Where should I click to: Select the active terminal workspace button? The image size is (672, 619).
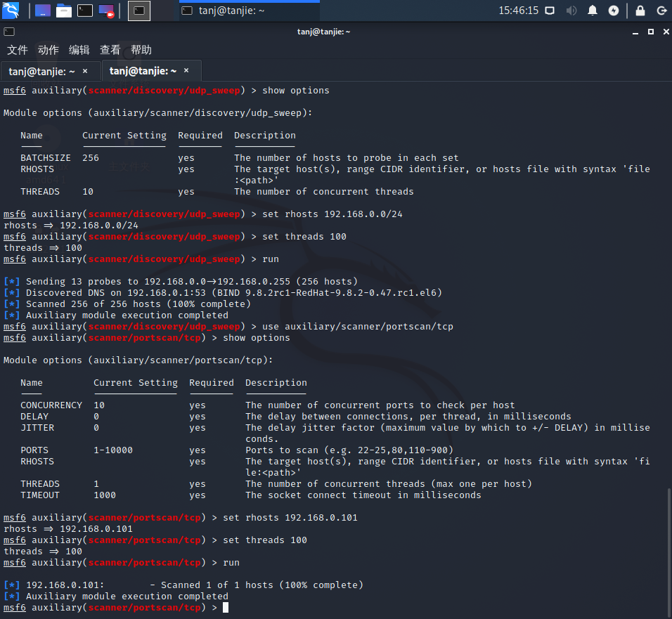[139, 11]
